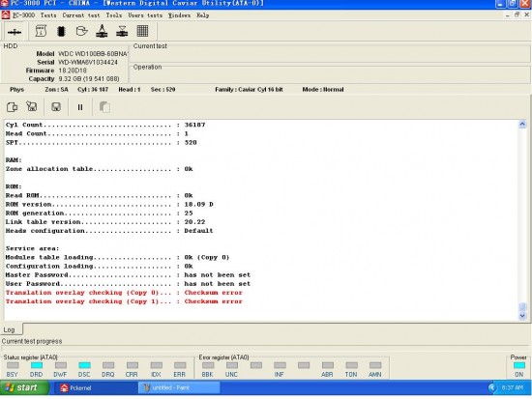
Task: Toggle the Power ON indicator
Action: [519, 365]
